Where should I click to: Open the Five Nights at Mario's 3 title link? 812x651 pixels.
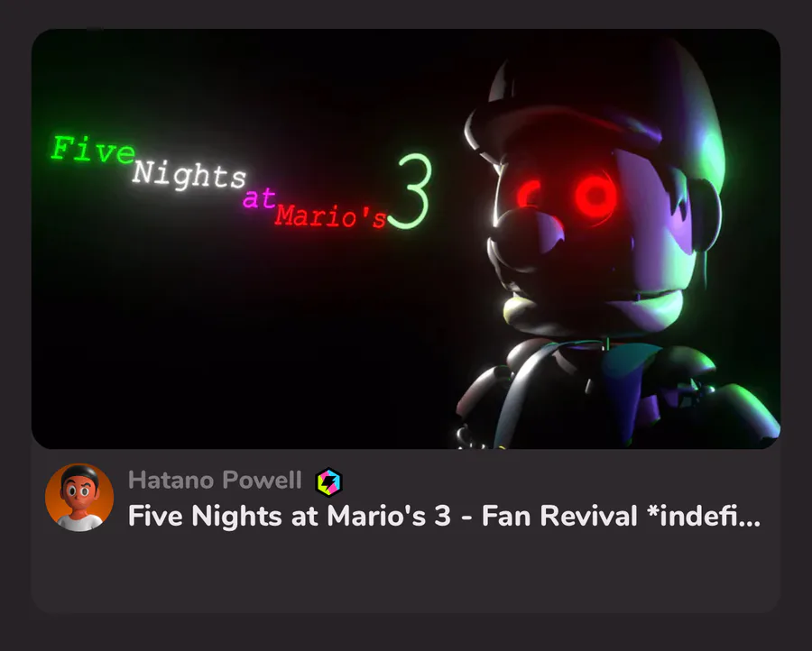[444, 516]
